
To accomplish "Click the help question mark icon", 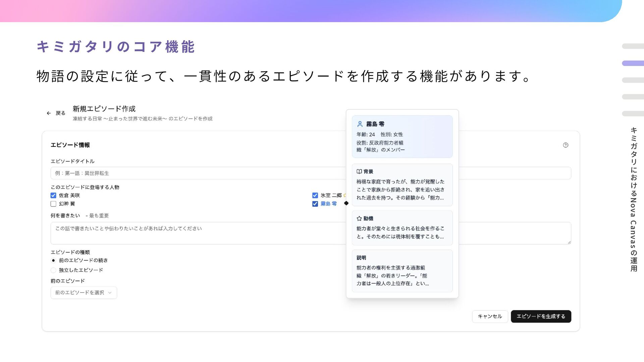I will [566, 145].
